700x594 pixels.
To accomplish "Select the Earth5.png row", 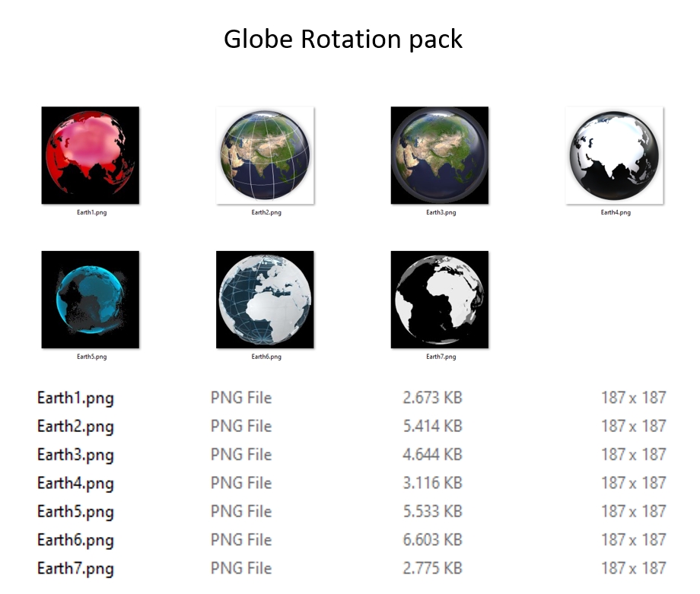I will [76, 511].
